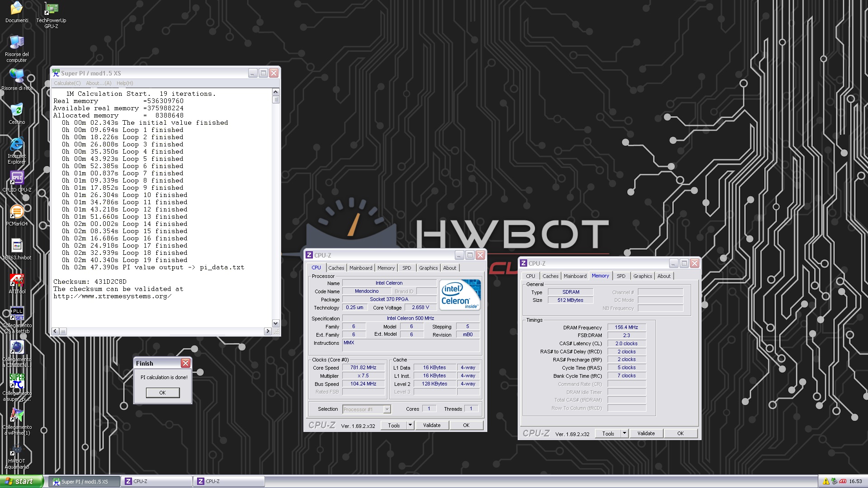Close the Finish dialog

[185, 363]
